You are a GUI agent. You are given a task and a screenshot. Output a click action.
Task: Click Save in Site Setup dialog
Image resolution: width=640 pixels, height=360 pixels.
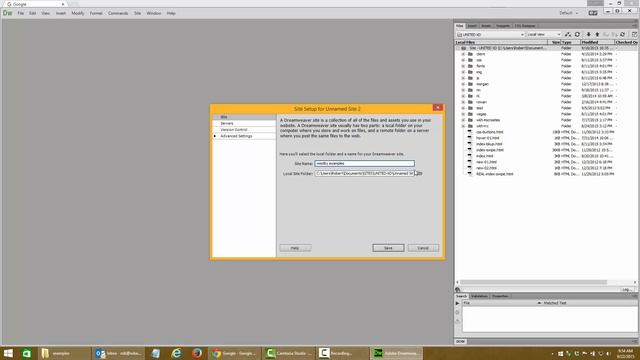388,248
